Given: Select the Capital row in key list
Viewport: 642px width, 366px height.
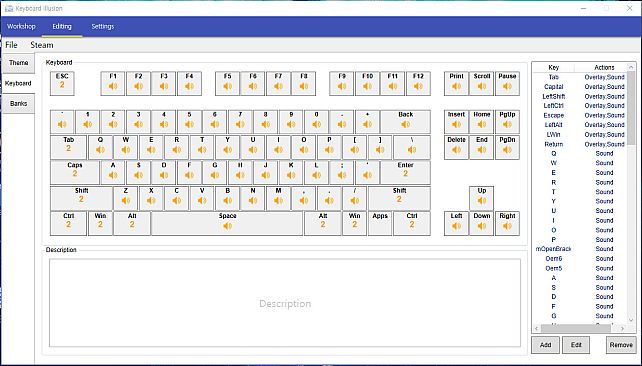Looking at the screenshot, I should pos(579,87).
